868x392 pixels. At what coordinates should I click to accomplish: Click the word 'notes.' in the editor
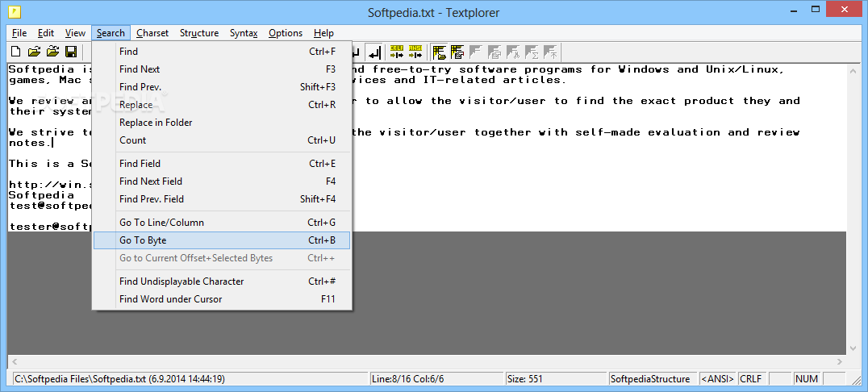pos(31,144)
